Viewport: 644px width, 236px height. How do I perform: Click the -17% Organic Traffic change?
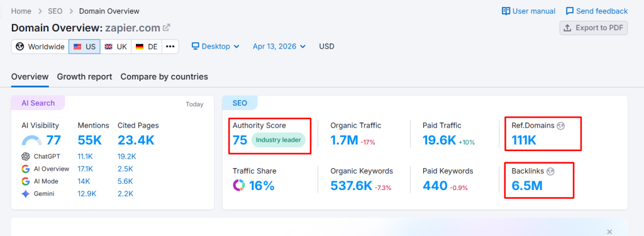coord(368,143)
